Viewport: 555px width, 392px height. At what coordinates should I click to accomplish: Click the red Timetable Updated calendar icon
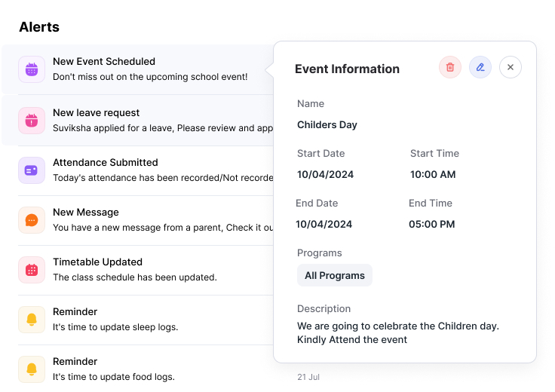(x=32, y=269)
